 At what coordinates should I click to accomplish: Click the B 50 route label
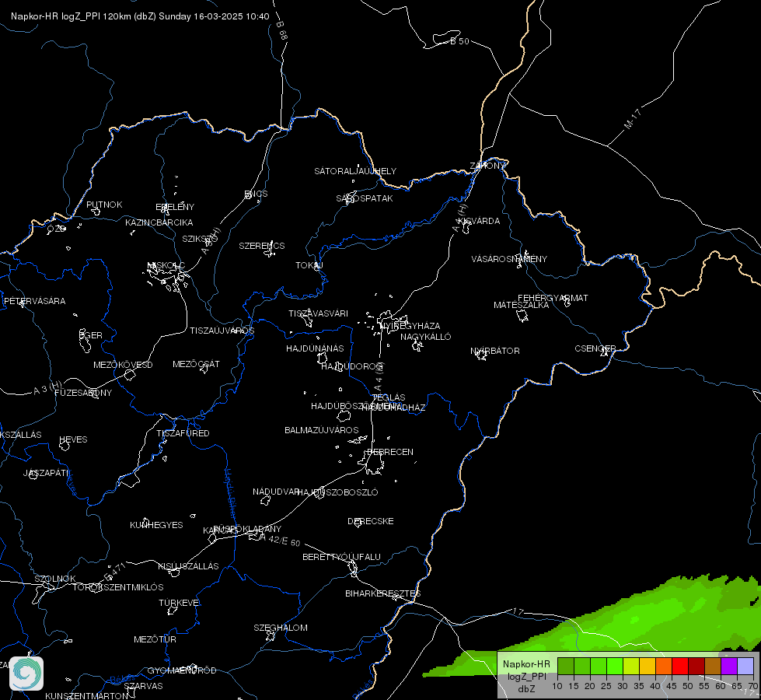point(459,41)
